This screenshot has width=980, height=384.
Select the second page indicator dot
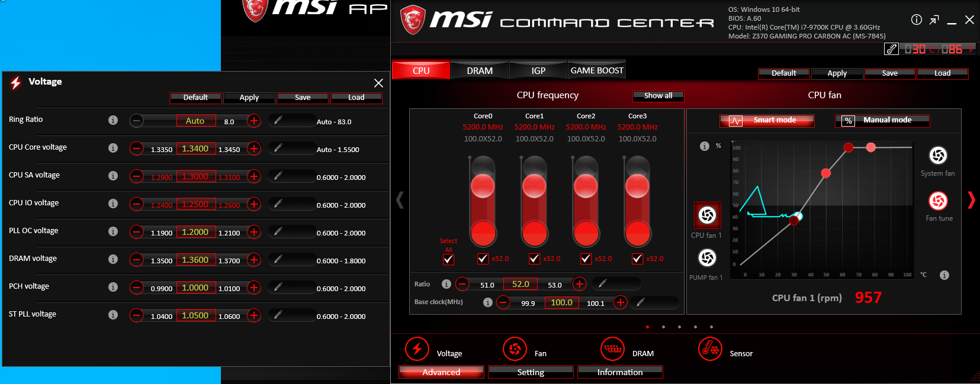click(663, 327)
